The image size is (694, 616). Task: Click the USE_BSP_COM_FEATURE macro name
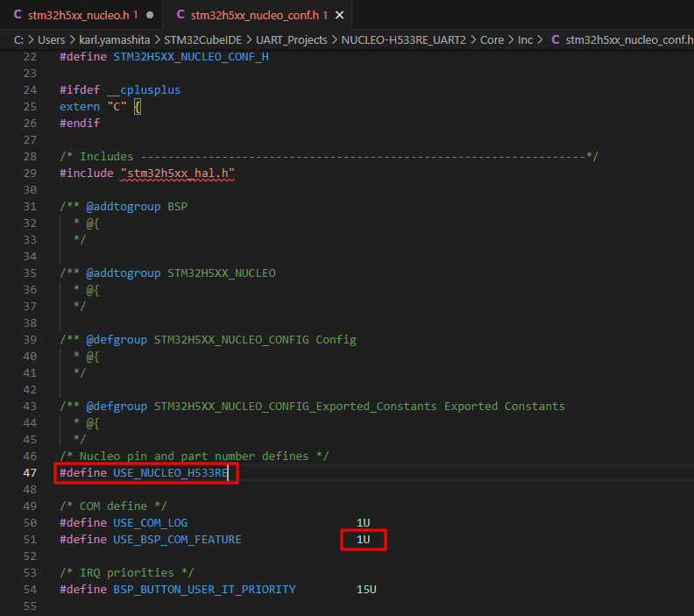178,540
